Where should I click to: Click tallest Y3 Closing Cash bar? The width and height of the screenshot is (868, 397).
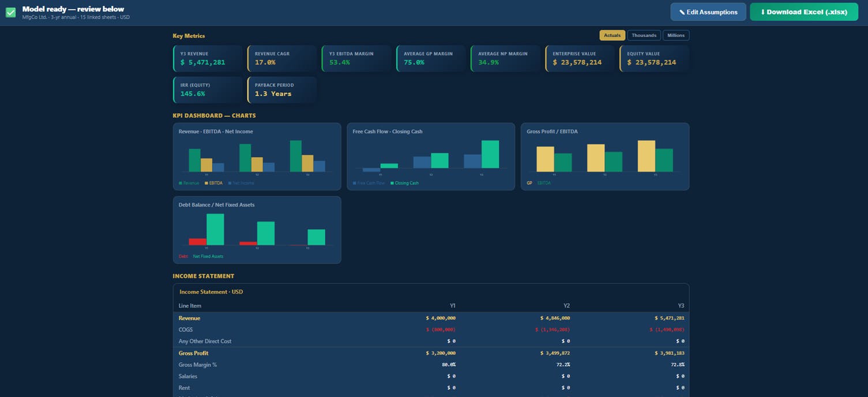click(490, 154)
